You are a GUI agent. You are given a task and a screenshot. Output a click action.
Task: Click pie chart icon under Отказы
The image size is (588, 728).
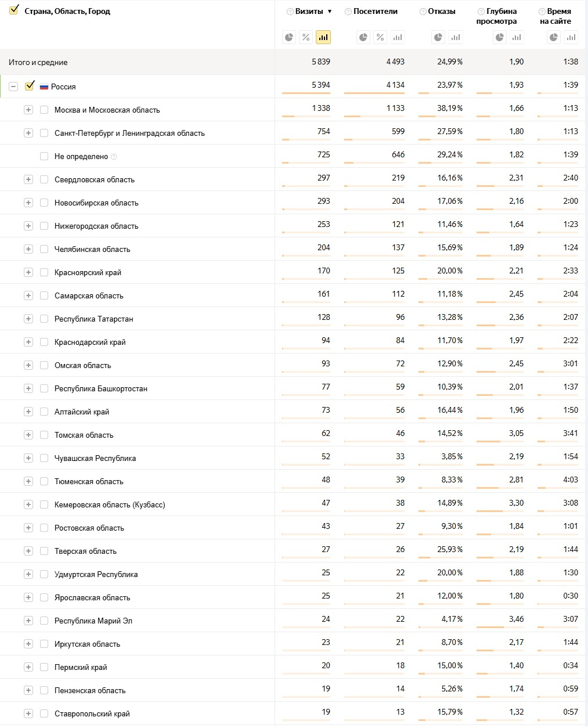pos(438,38)
